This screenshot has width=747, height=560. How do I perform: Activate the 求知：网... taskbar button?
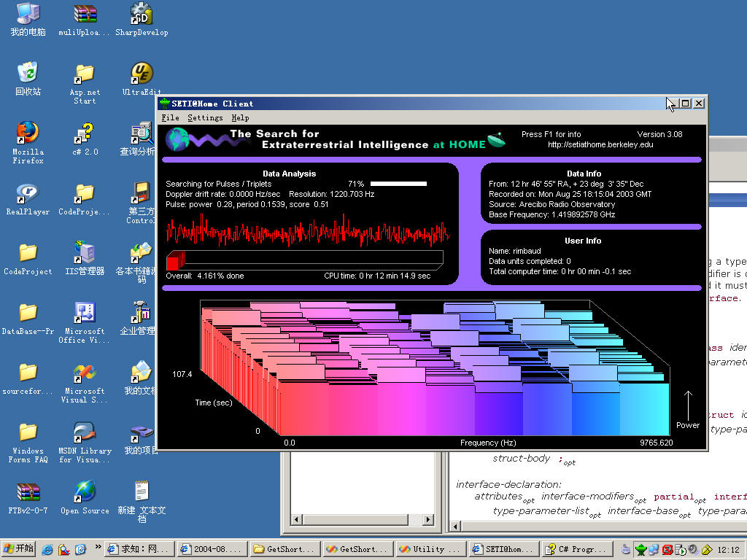pyautogui.click(x=139, y=550)
